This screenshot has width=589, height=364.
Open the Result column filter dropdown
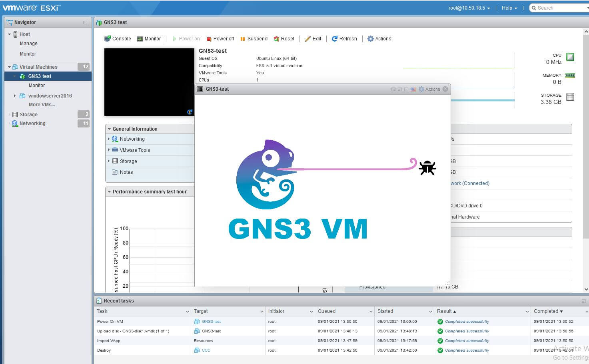click(x=527, y=311)
